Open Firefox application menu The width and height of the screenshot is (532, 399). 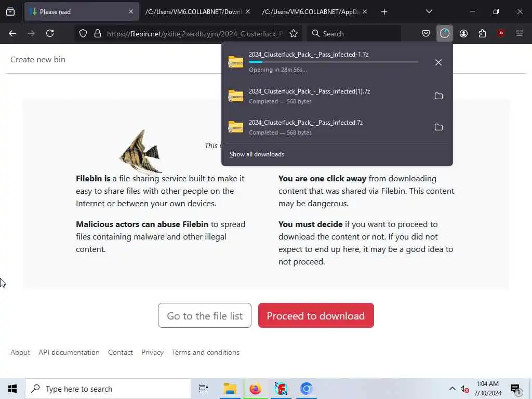coord(520,33)
